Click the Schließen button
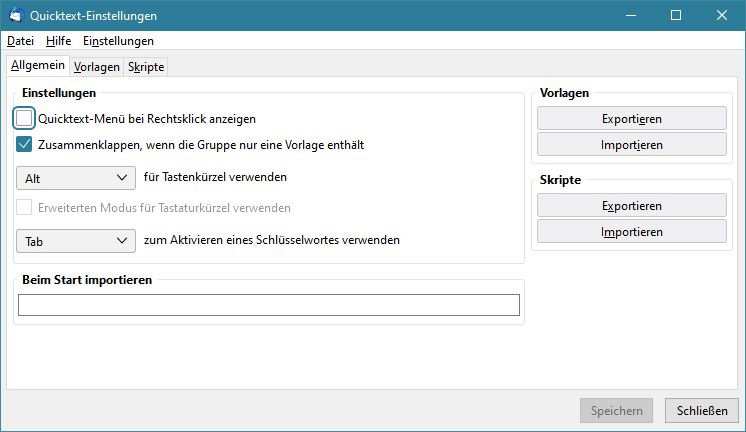This screenshot has width=746, height=432. (702, 411)
